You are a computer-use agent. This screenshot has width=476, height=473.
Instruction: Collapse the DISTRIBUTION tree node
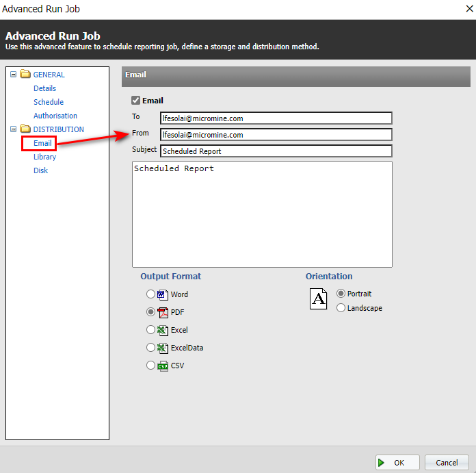[x=13, y=129]
